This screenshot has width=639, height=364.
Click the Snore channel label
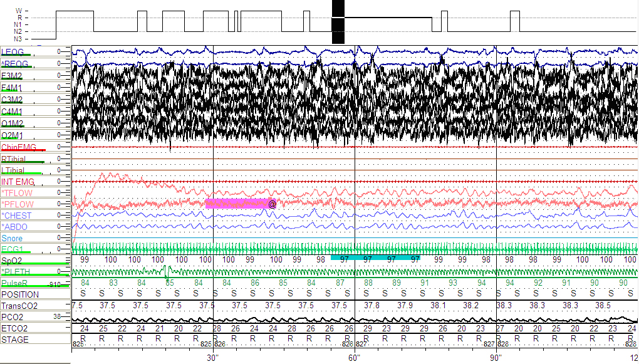click(x=12, y=238)
